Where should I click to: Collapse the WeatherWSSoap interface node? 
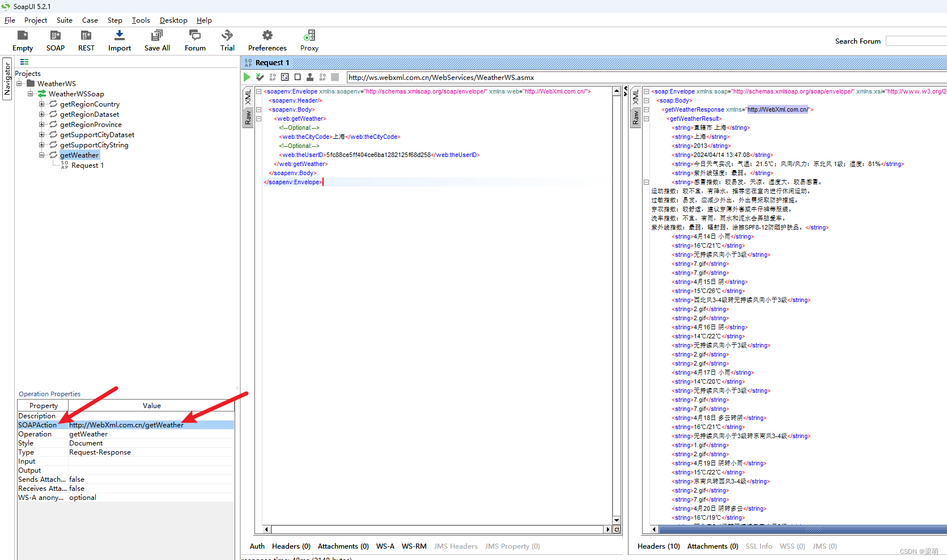pyautogui.click(x=31, y=94)
